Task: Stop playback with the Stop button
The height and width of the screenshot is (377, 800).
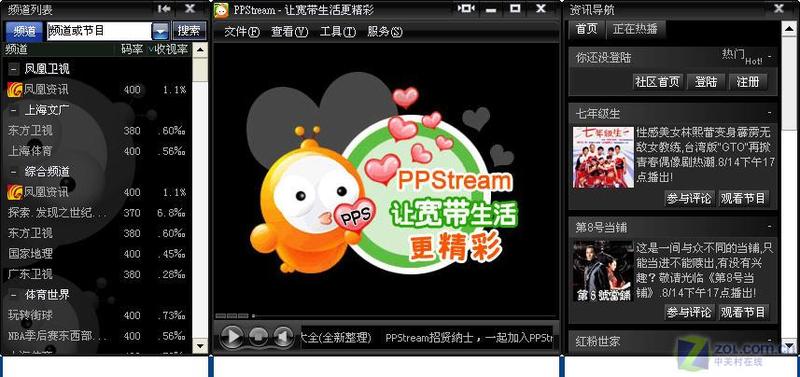Action: pos(259,337)
